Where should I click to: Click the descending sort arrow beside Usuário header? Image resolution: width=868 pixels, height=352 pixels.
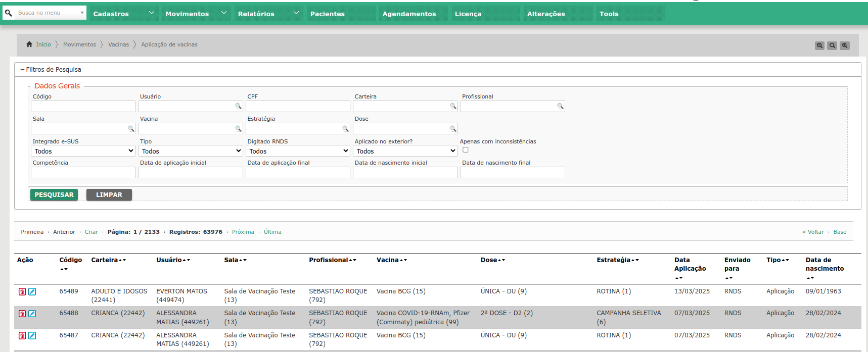(x=189, y=260)
